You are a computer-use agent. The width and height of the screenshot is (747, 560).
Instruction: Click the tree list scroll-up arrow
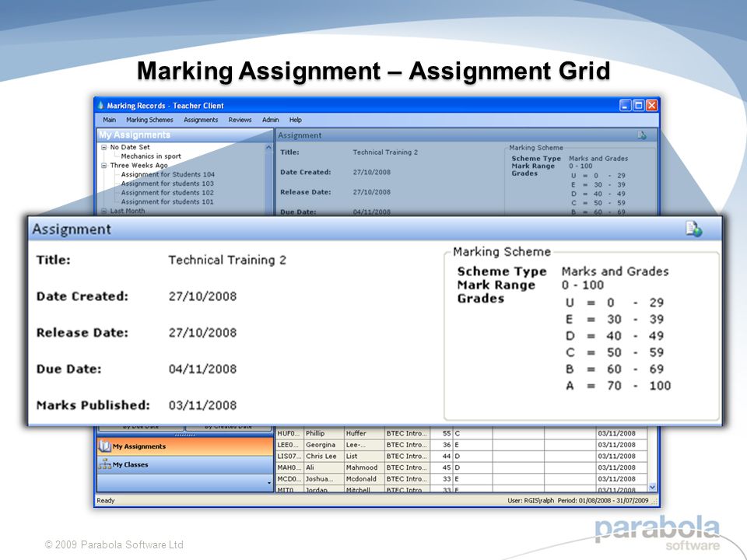pos(268,148)
